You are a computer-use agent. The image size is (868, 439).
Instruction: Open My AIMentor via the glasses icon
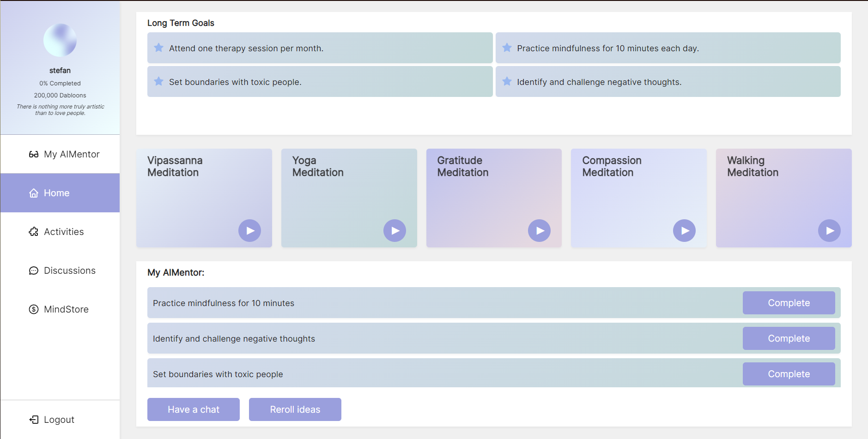coord(34,154)
